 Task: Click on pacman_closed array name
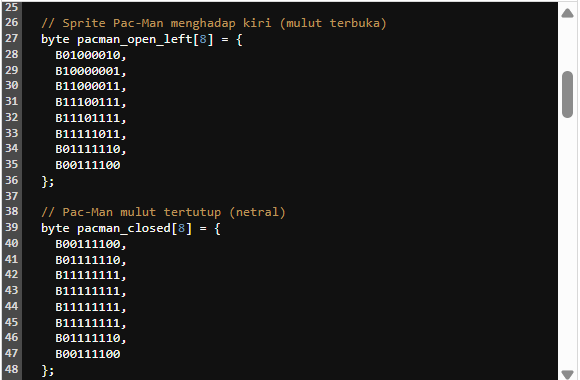(124, 228)
